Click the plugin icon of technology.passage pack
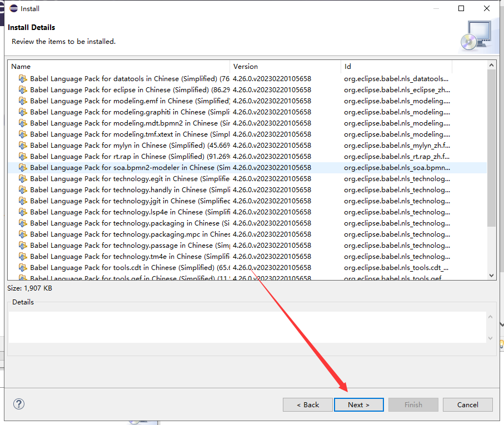Viewport: 504px width, 425px height. point(23,246)
